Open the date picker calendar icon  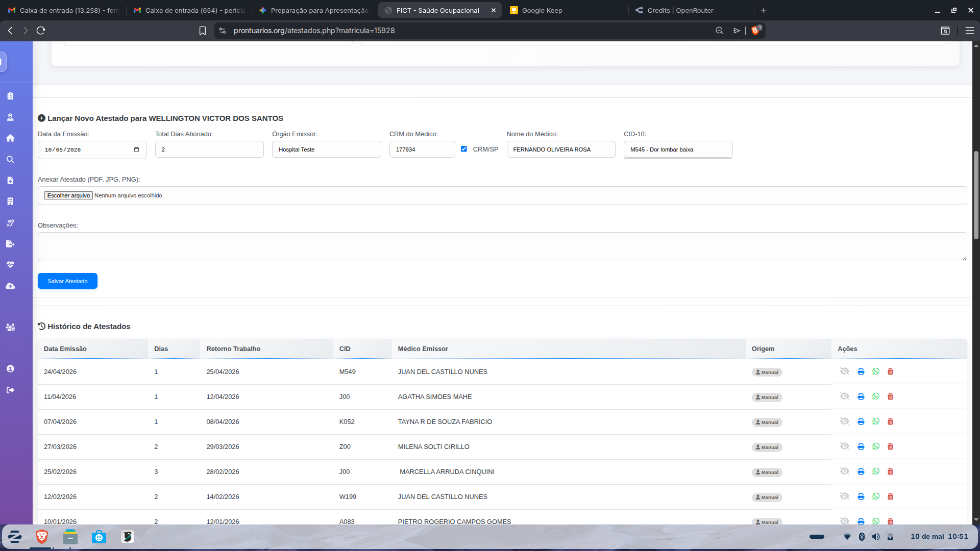pos(136,150)
